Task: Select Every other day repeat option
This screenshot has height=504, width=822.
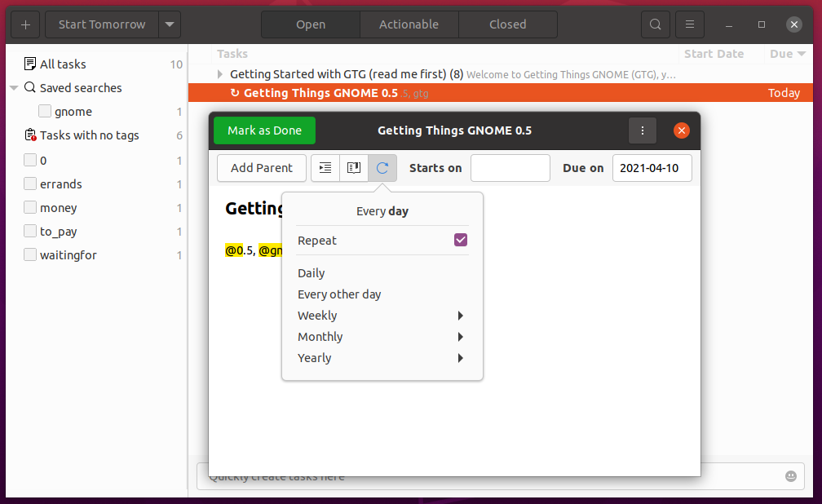Action: [339, 294]
